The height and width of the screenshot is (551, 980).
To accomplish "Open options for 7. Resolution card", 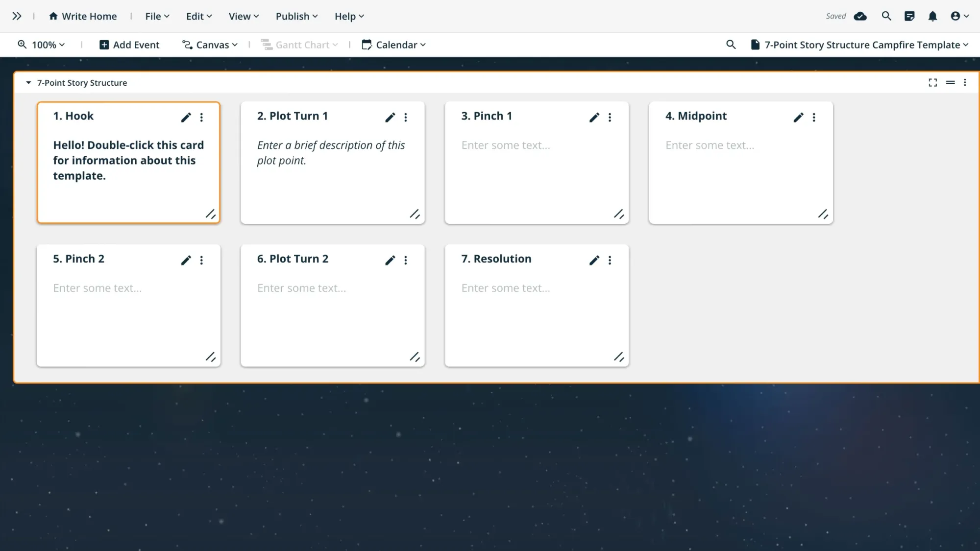I will [x=610, y=260].
